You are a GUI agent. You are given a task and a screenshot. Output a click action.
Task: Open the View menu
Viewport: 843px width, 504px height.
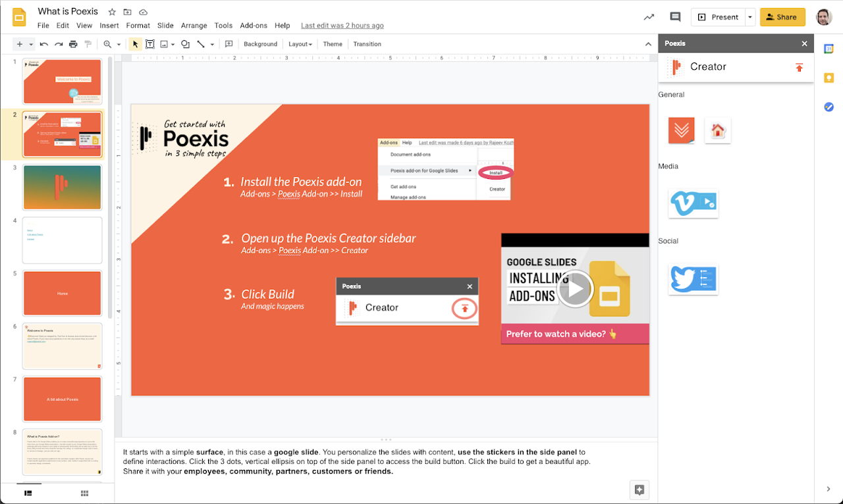pyautogui.click(x=84, y=26)
